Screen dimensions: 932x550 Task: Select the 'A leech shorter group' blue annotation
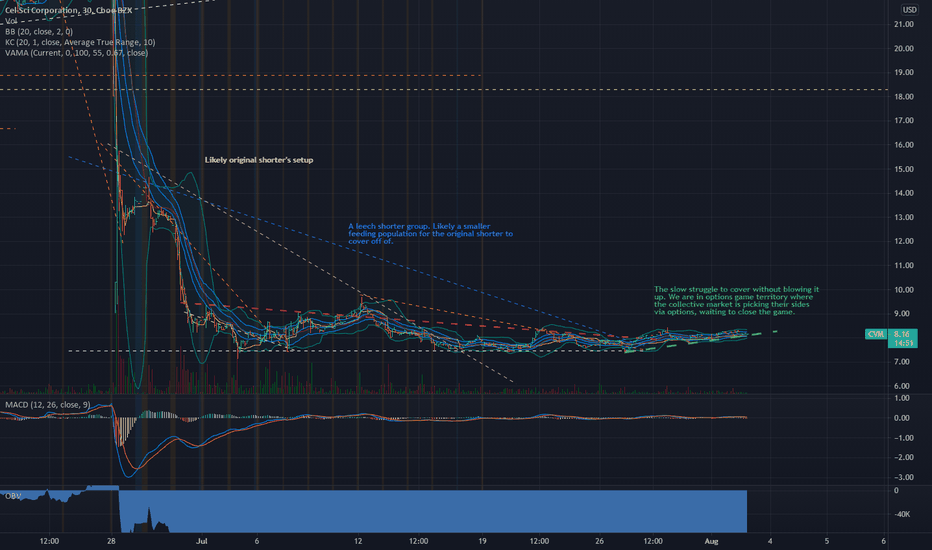pyautogui.click(x=430, y=234)
